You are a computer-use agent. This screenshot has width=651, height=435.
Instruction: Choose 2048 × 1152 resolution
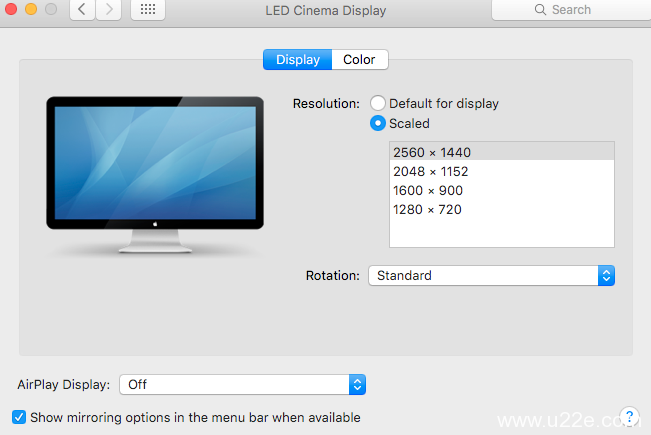[x=502, y=171]
